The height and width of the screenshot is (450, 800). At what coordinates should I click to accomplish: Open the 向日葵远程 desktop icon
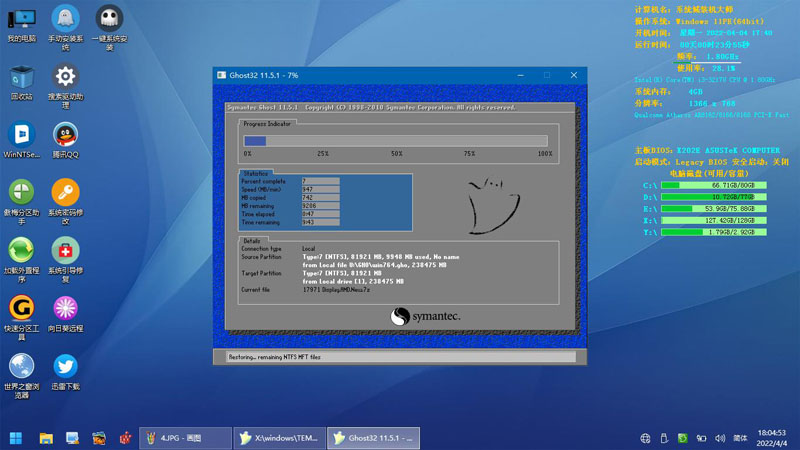point(65,314)
